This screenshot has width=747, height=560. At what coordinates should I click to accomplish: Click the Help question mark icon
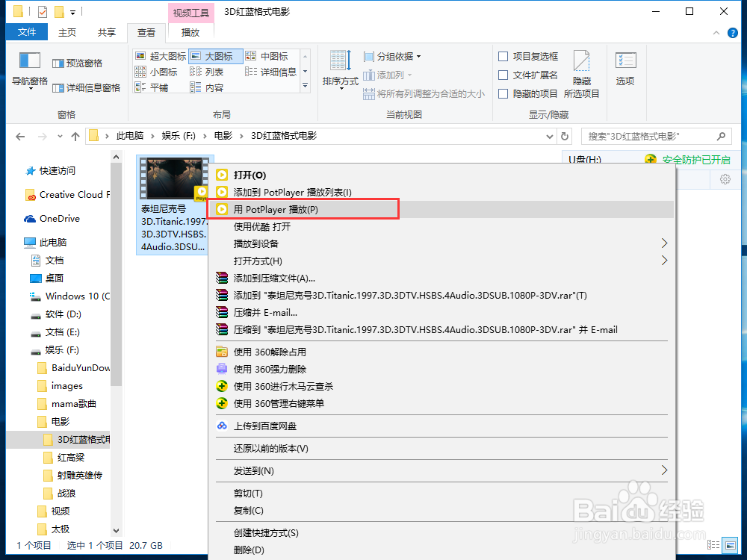tap(733, 33)
